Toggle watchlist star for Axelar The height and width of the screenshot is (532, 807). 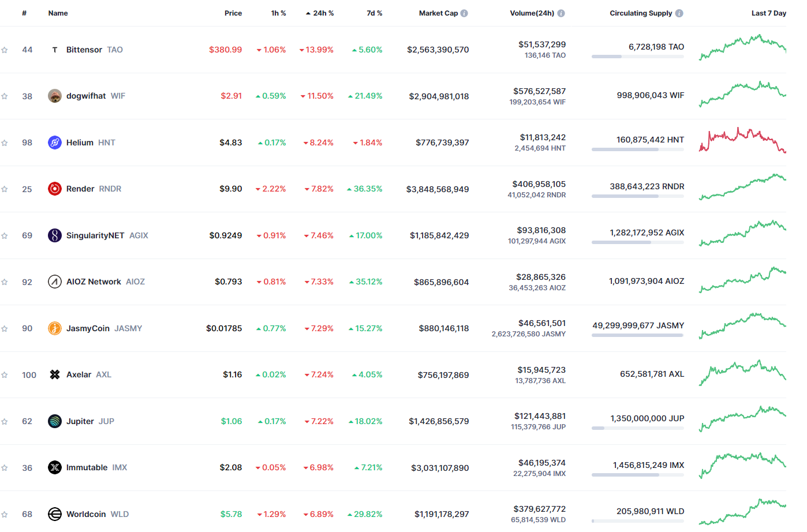tap(5, 375)
